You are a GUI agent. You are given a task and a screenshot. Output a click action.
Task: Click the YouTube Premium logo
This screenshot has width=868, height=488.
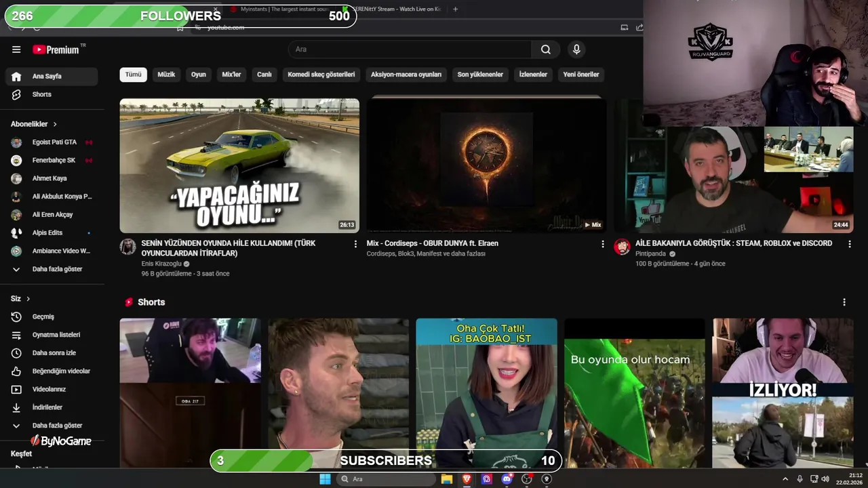(x=56, y=49)
